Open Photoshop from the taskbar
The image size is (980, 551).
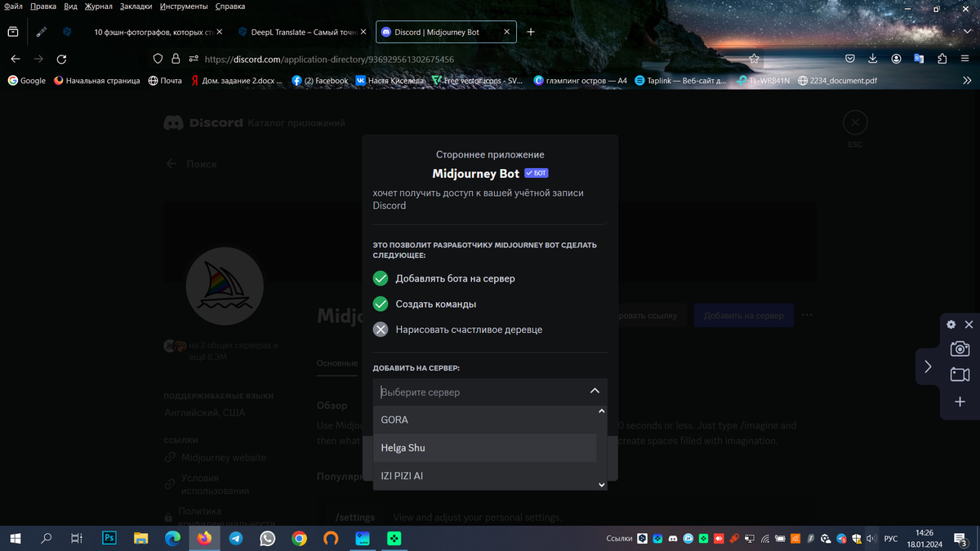[x=109, y=539]
